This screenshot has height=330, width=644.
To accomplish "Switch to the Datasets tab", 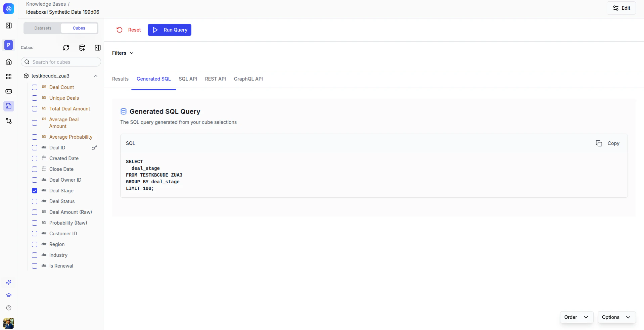I will click(43, 28).
